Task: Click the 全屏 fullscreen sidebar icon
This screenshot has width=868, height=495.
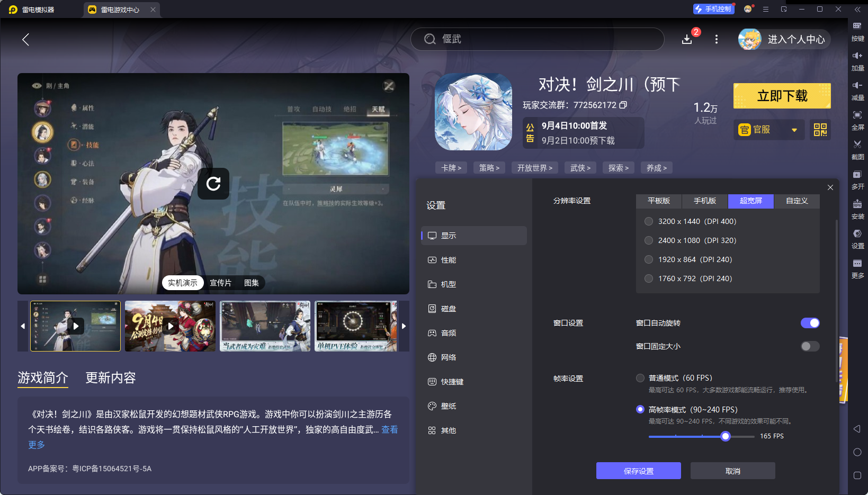Action: pyautogui.click(x=857, y=120)
